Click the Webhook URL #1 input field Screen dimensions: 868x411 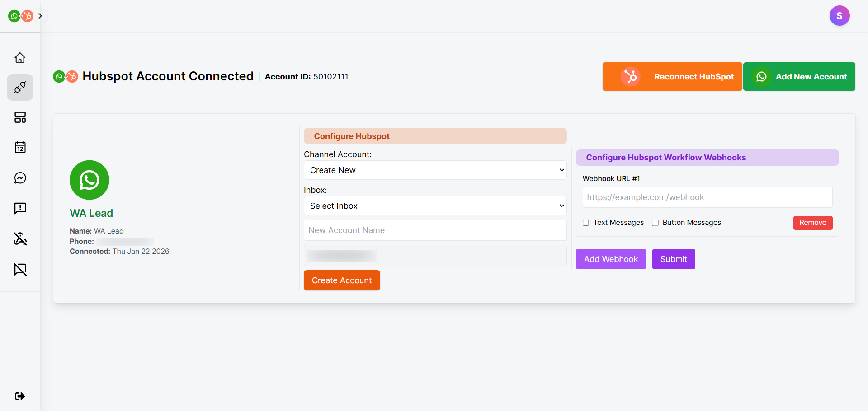tap(707, 197)
